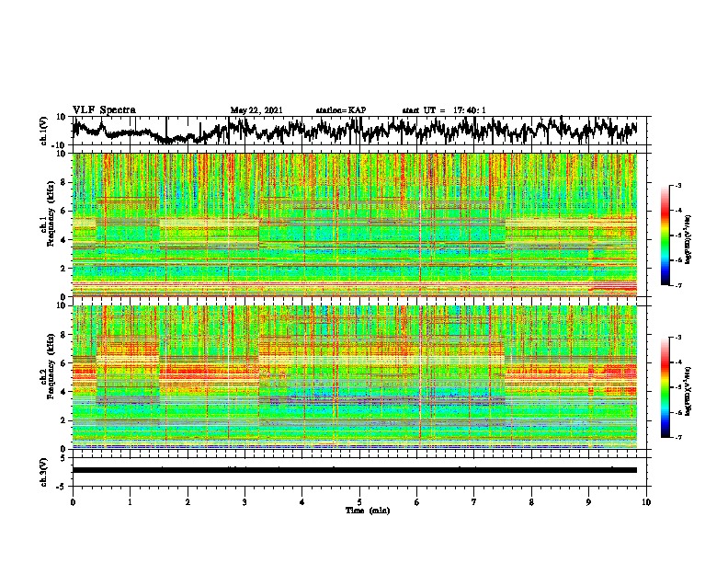Click the "10" tick on the time axis
Image resolution: width=728 pixels, height=563 pixels.
tap(646, 502)
